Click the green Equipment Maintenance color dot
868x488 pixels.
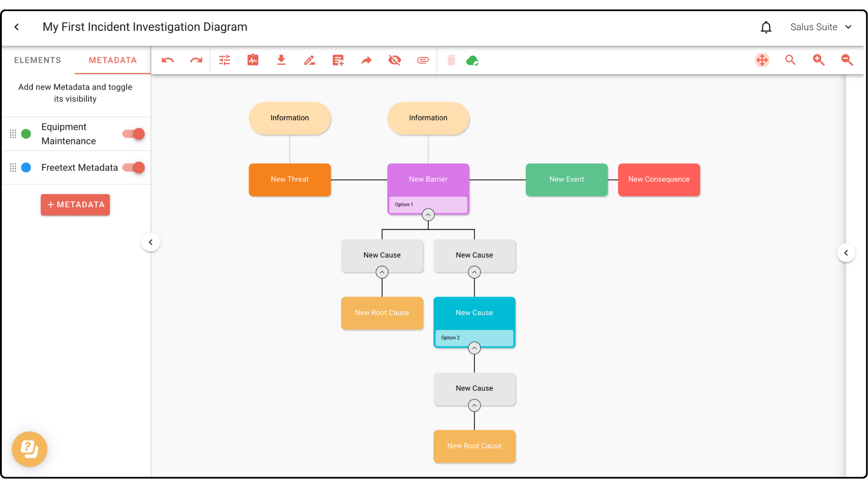coord(26,134)
